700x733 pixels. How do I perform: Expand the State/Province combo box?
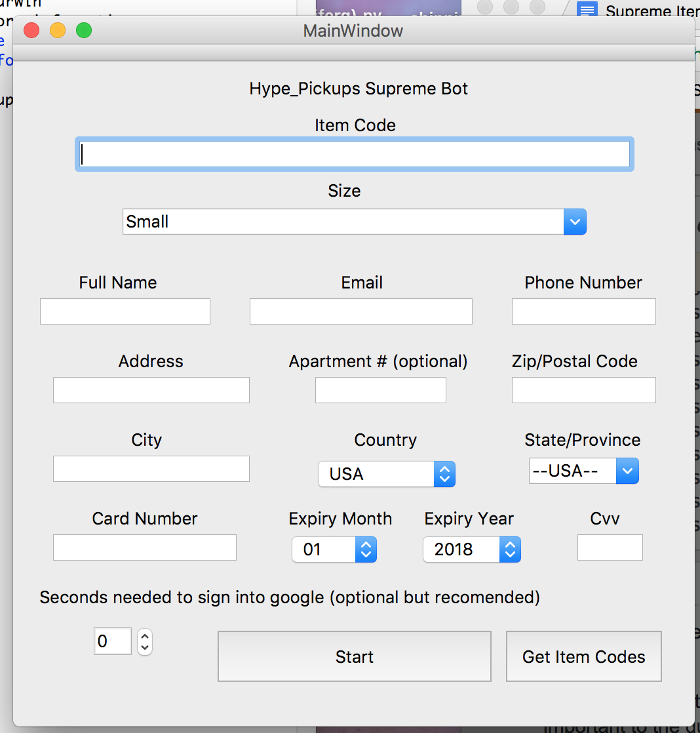click(x=584, y=471)
